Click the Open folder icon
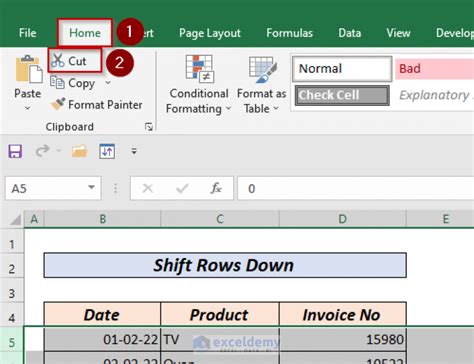Screen dimensions: 474x364 [x=80, y=151]
